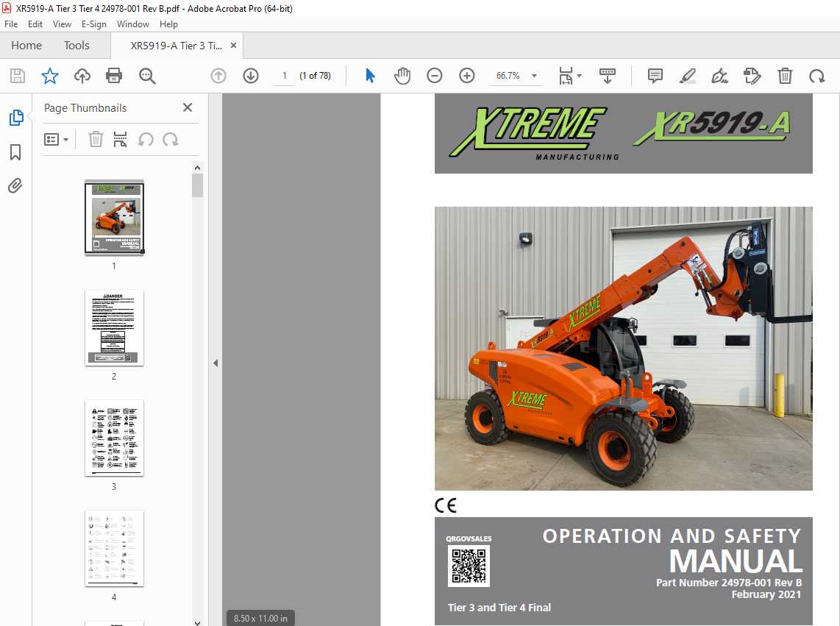This screenshot has height=626, width=840.
Task: Click the fit page width icon
Action: (566, 76)
